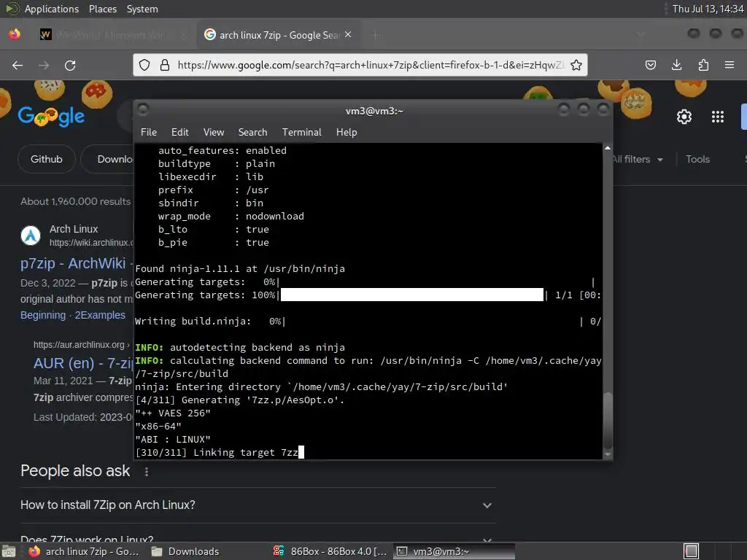Viewport: 747px width, 560px height.
Task: Expand the All filters dropdown
Action: pos(637,160)
